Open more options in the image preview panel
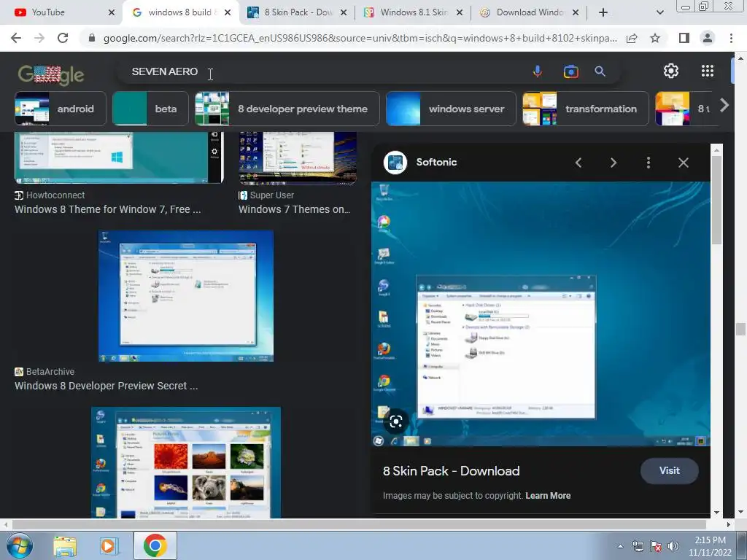 click(649, 163)
